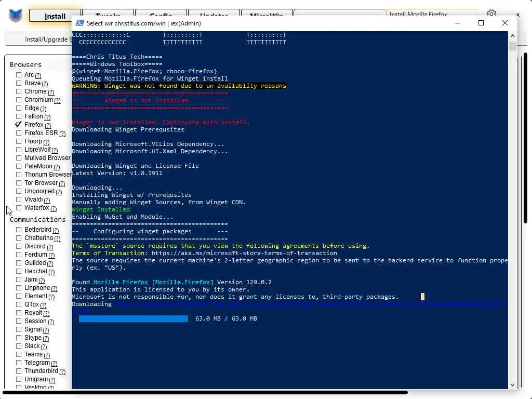Click the green "Winget Installed" text
Viewport: 532px width, 399px height.
(x=101, y=209)
